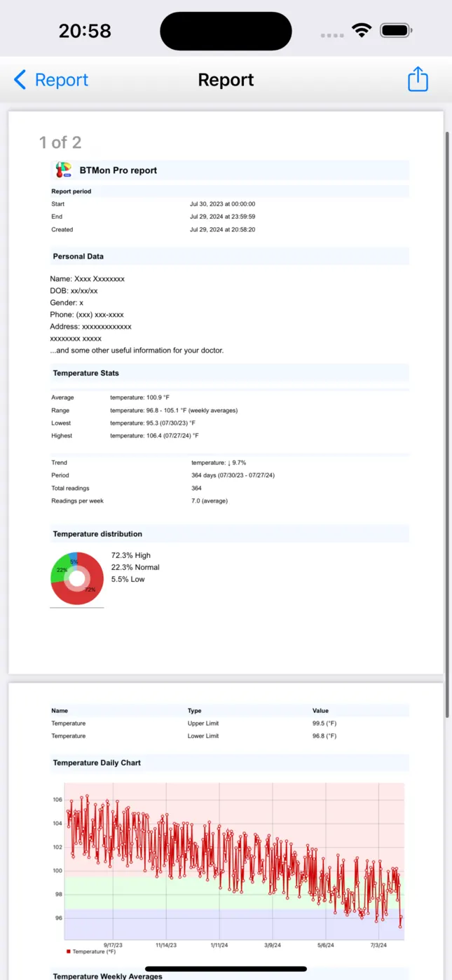Tap the 20:58 clock
452x980 pixels.
point(84,31)
